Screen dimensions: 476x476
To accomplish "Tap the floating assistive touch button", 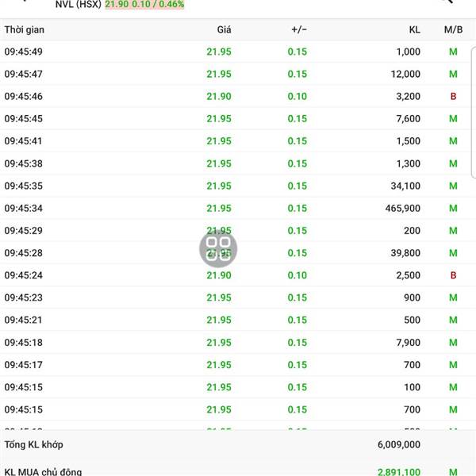I will (218, 248).
